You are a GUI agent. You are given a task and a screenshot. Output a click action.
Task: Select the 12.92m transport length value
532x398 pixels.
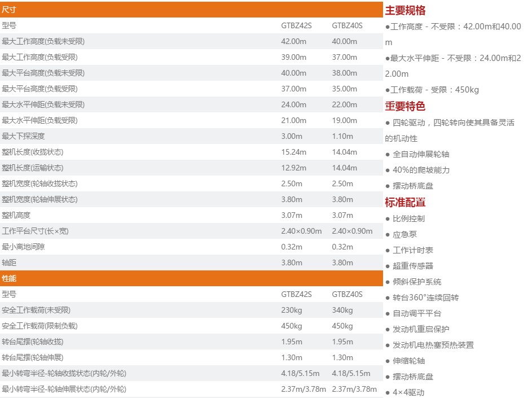(x=293, y=168)
